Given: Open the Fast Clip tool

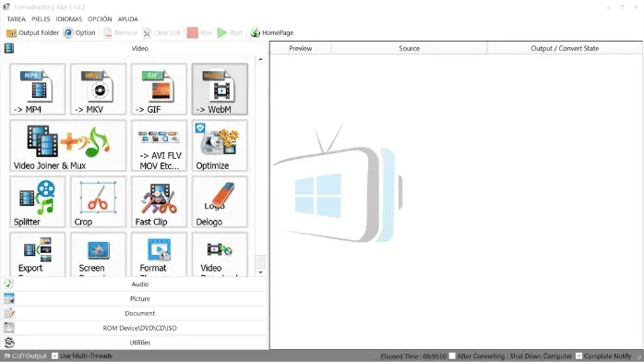Looking at the screenshot, I should click(159, 201).
